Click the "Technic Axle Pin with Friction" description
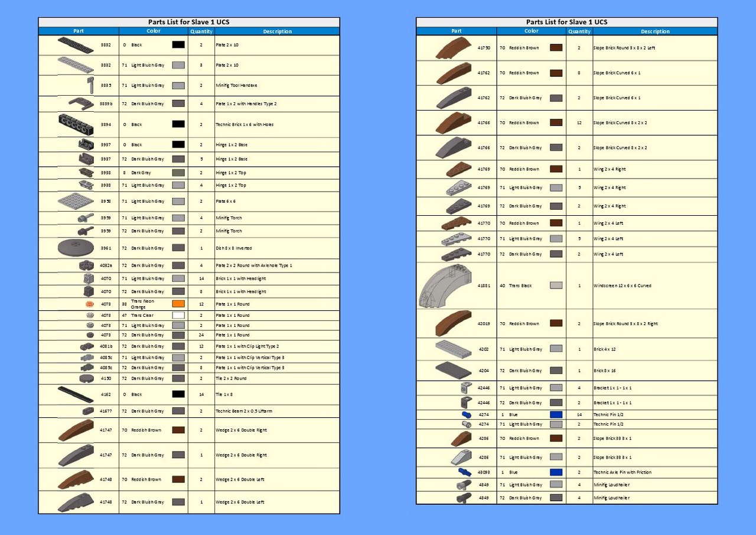Screen dimensions: 756x535 [623, 472]
